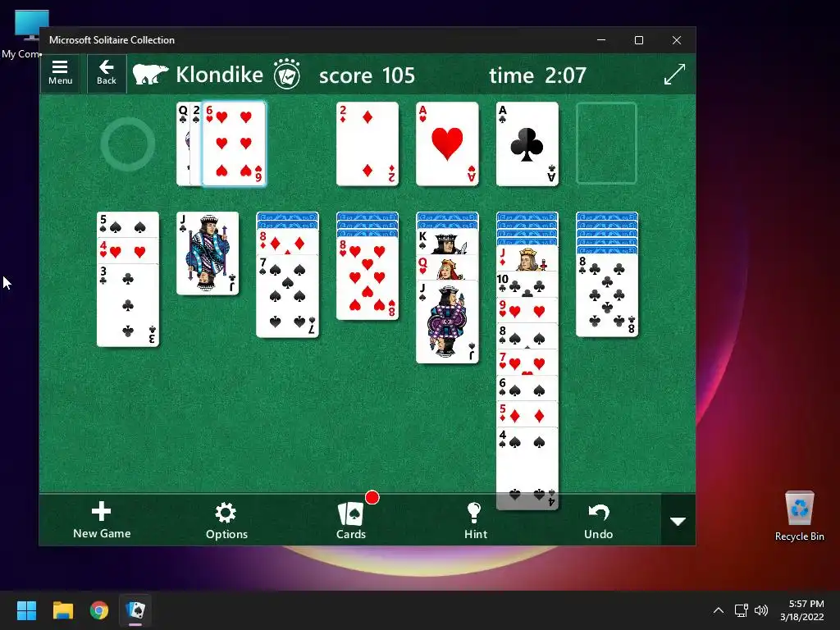
Task: Open the Windows Start menu
Action: [x=26, y=610]
